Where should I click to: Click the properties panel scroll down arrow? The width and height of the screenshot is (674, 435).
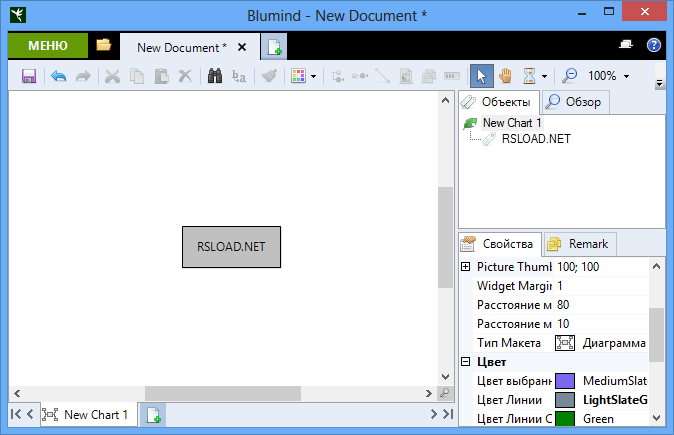tap(656, 417)
